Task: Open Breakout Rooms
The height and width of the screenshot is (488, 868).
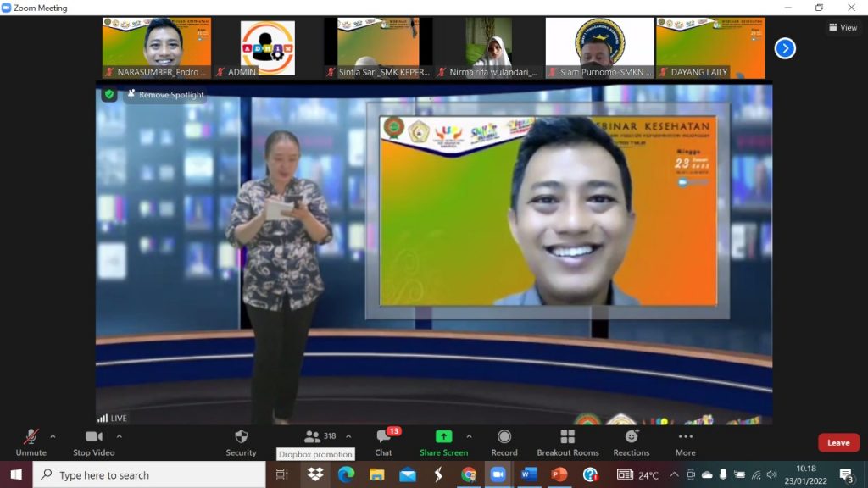Action: pos(567,438)
